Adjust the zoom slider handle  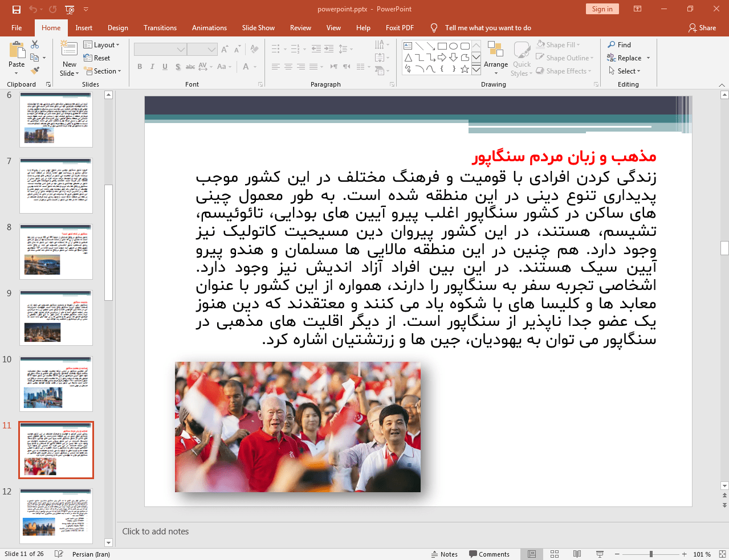pyautogui.click(x=651, y=554)
